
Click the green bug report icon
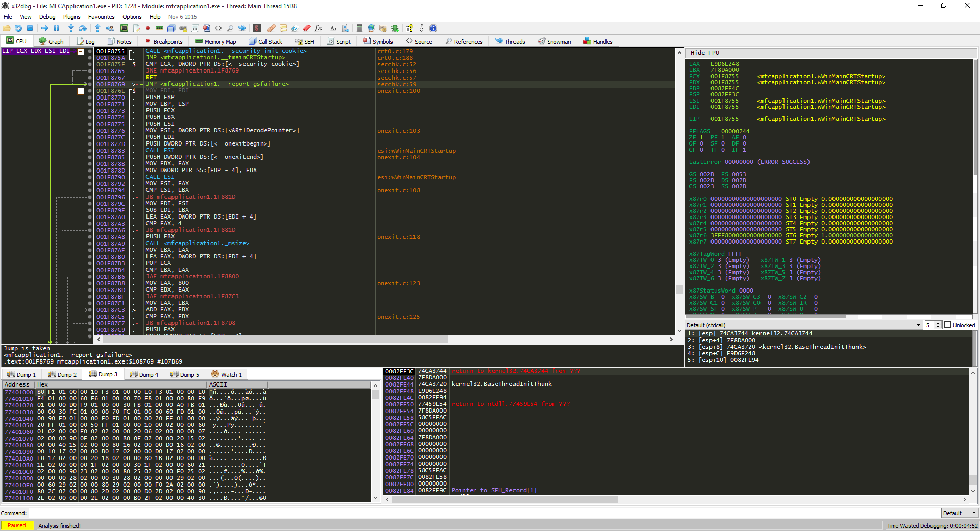tap(395, 28)
